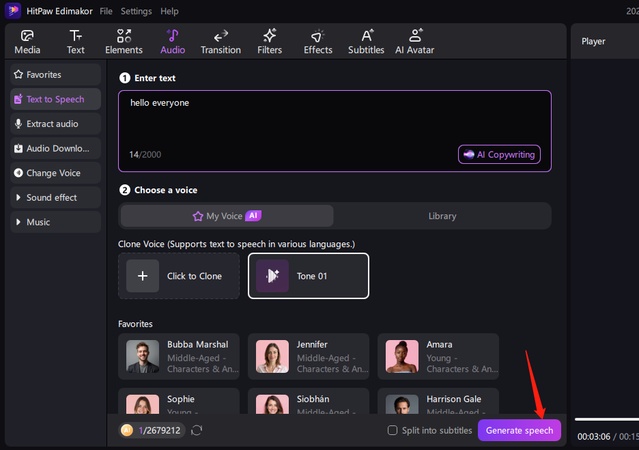
Task: Click the AI Copywriting button
Action: (x=499, y=154)
